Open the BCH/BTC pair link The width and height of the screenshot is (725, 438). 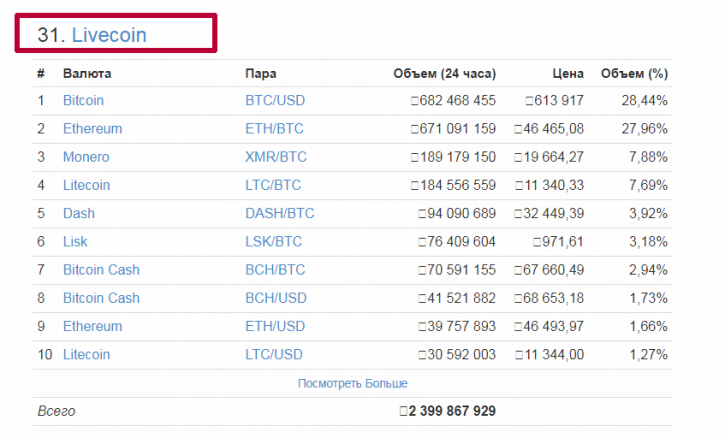point(275,270)
